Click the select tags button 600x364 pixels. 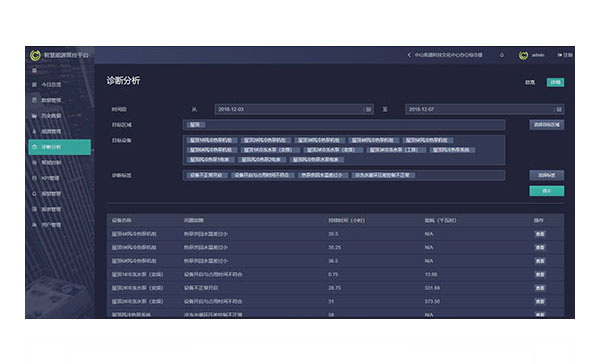(x=546, y=175)
